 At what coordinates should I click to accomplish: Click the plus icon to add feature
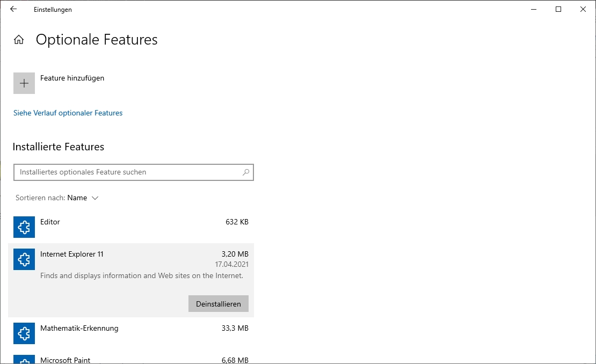[x=24, y=83]
